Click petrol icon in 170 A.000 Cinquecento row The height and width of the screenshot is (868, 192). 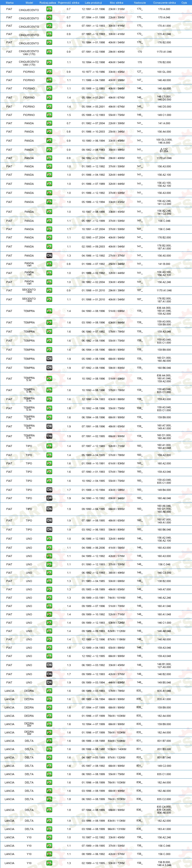pyautogui.click(x=49, y=9)
